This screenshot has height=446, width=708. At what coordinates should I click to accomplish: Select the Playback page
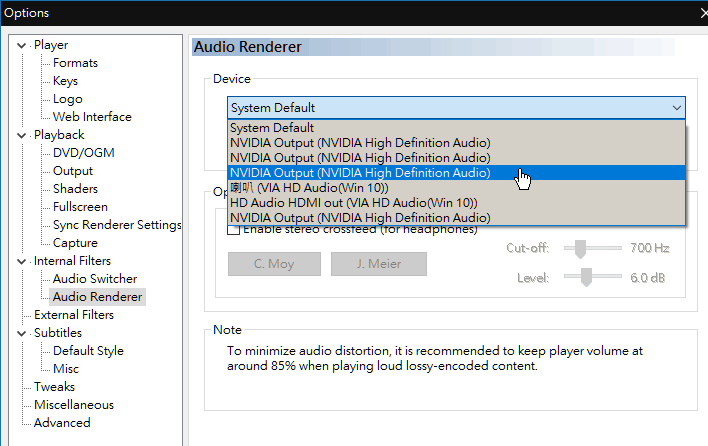(x=59, y=135)
